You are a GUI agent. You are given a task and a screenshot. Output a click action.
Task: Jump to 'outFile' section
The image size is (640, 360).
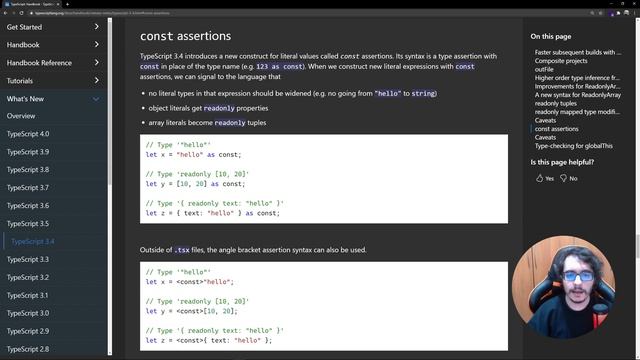pyautogui.click(x=544, y=69)
